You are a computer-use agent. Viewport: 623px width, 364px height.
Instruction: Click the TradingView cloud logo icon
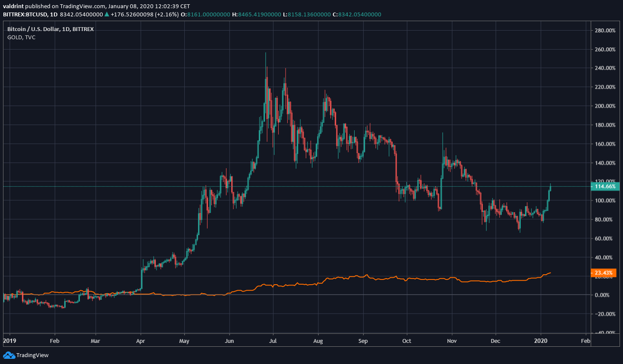point(8,355)
